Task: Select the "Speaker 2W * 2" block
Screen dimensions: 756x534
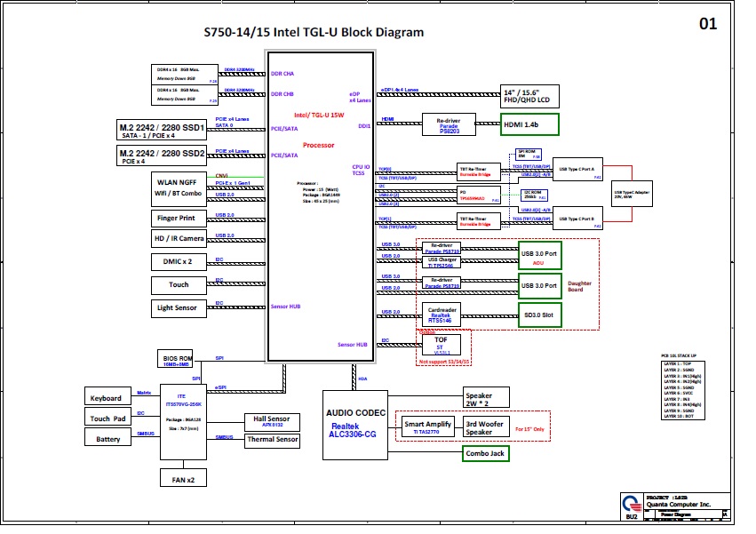Action: coord(486,397)
